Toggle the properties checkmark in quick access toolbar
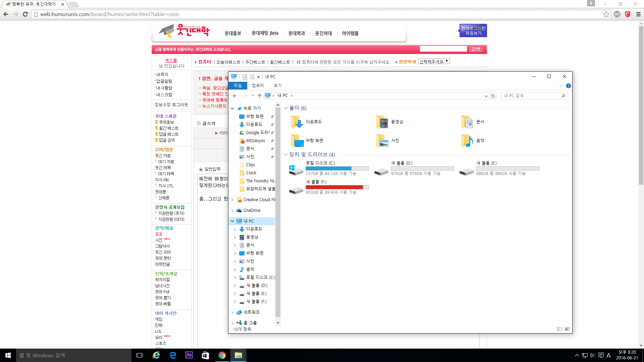 coord(245,77)
